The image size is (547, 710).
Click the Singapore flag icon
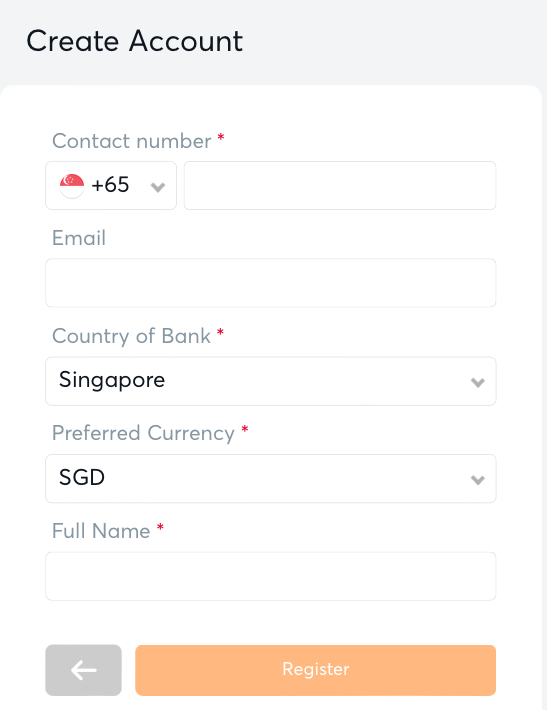72,186
